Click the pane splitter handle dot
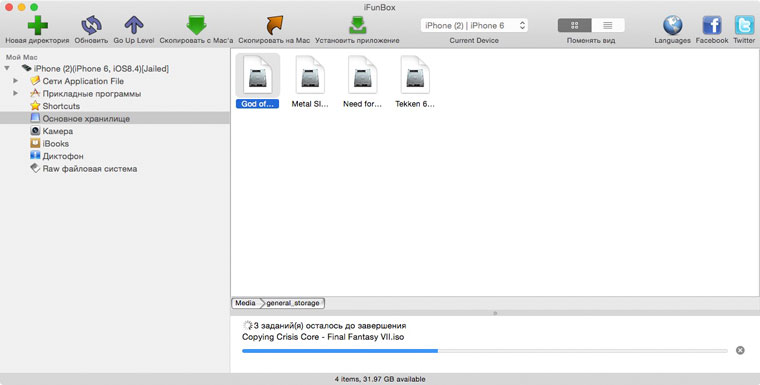The image size is (760, 385). [495, 313]
